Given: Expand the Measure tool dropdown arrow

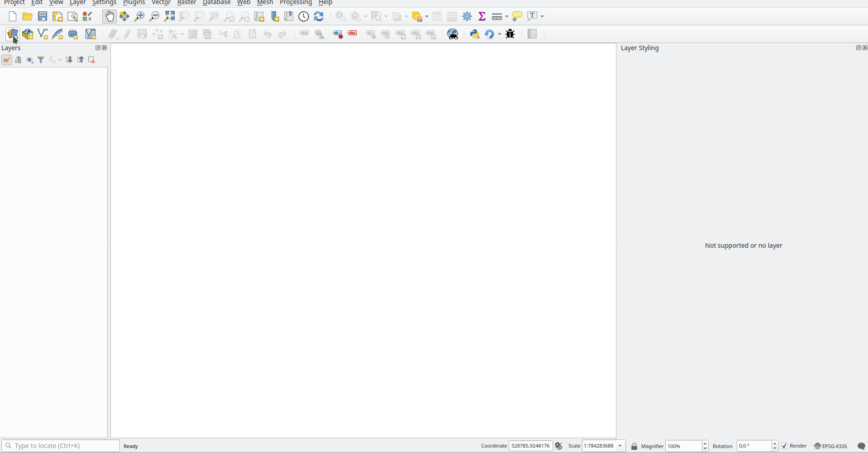Looking at the screenshot, I should point(507,16).
